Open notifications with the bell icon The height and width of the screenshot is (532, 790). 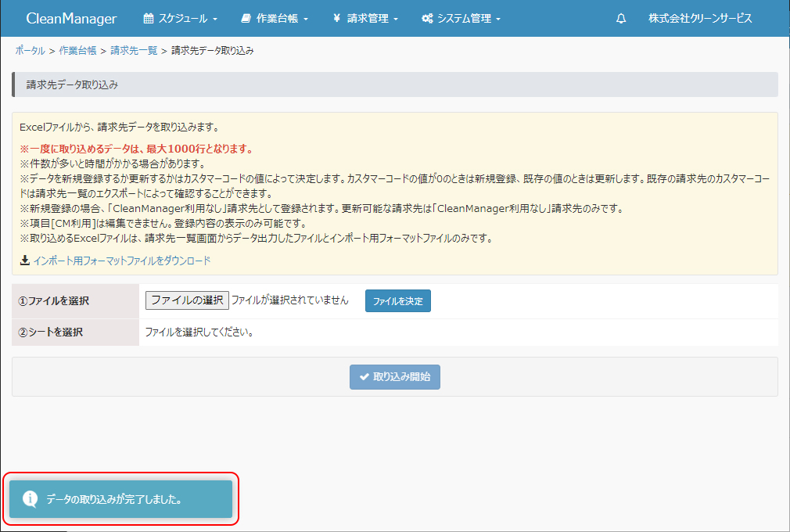point(621,18)
